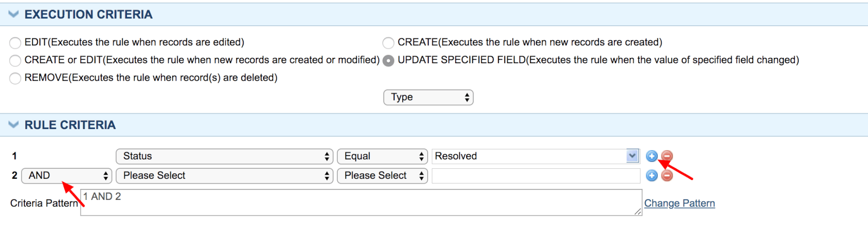Remove criteria row 2 with minus icon
This screenshot has width=868, height=232.
point(667,176)
